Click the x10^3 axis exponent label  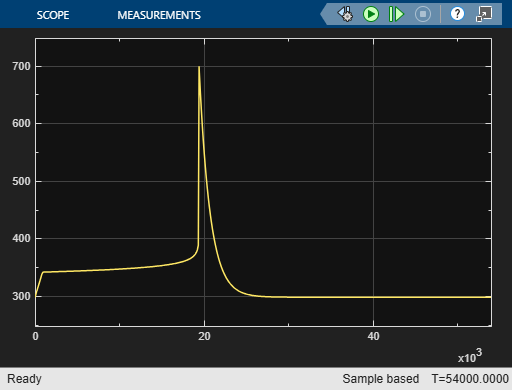click(x=470, y=356)
